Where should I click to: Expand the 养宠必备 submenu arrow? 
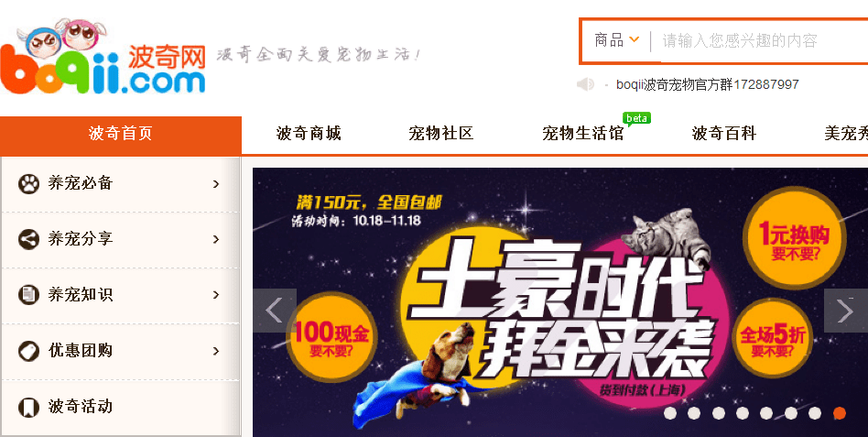tap(216, 184)
